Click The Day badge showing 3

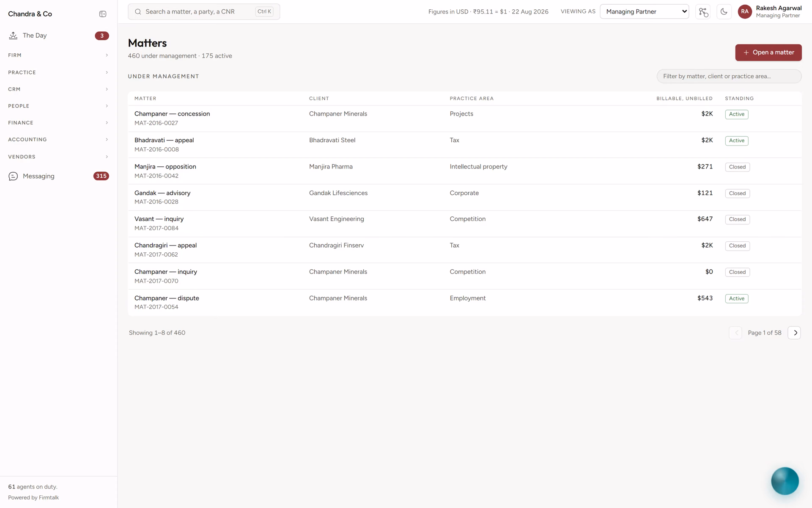(x=102, y=36)
